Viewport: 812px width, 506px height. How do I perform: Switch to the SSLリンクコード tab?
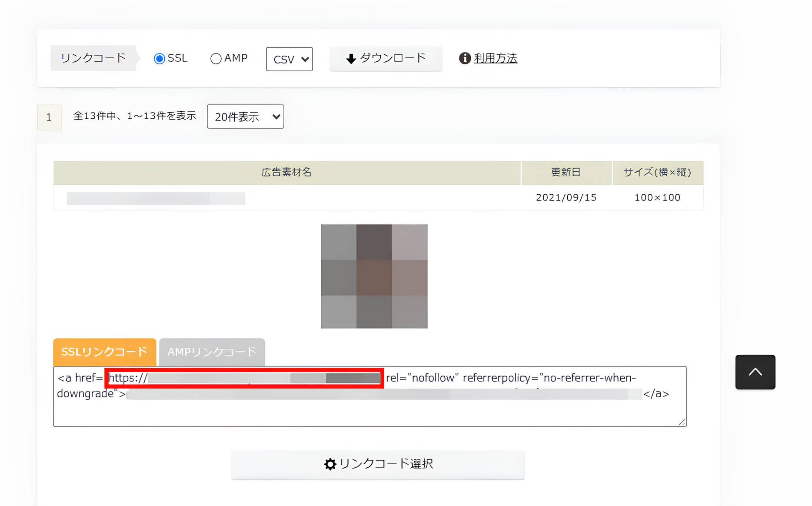[x=104, y=352]
